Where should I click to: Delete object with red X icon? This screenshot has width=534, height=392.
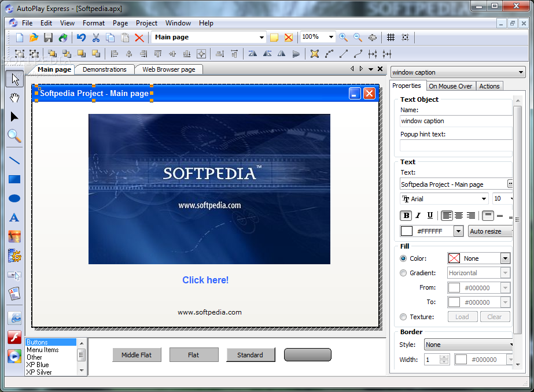(139, 37)
